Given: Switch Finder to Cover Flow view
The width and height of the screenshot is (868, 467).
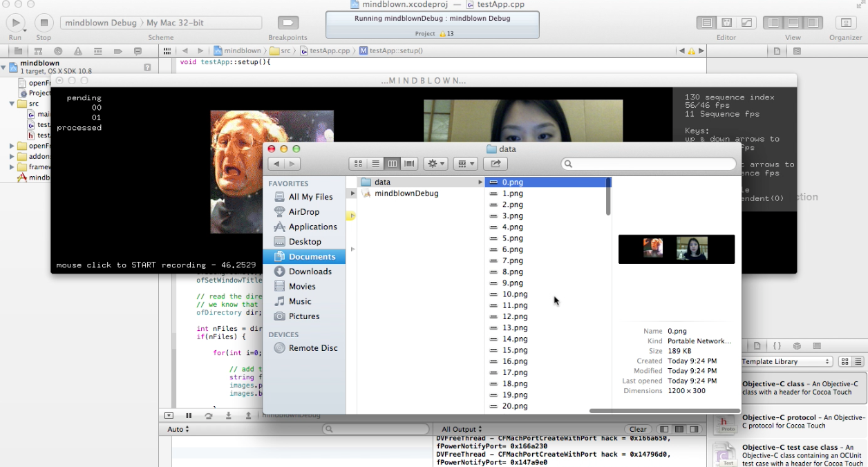Looking at the screenshot, I should [x=409, y=164].
